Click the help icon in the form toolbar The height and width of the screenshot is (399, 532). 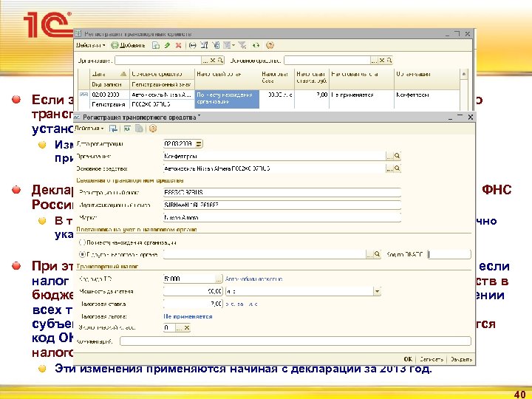pos(153,129)
